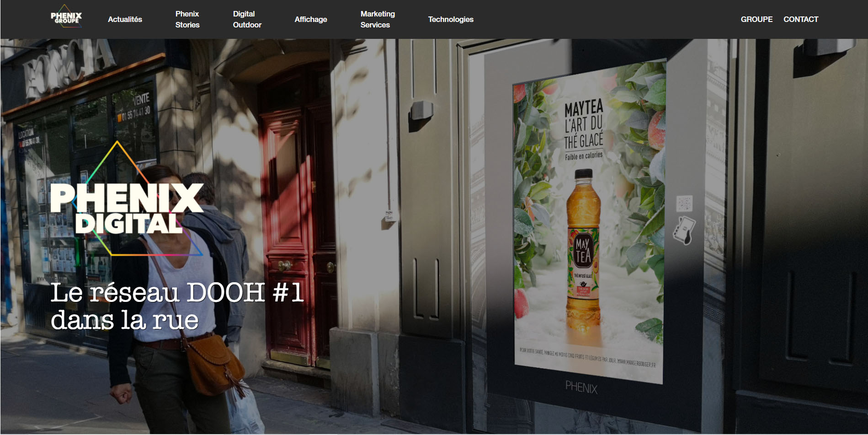The image size is (868, 435).
Task: Click the Phenix Groupe logo in header
Action: (x=66, y=17)
